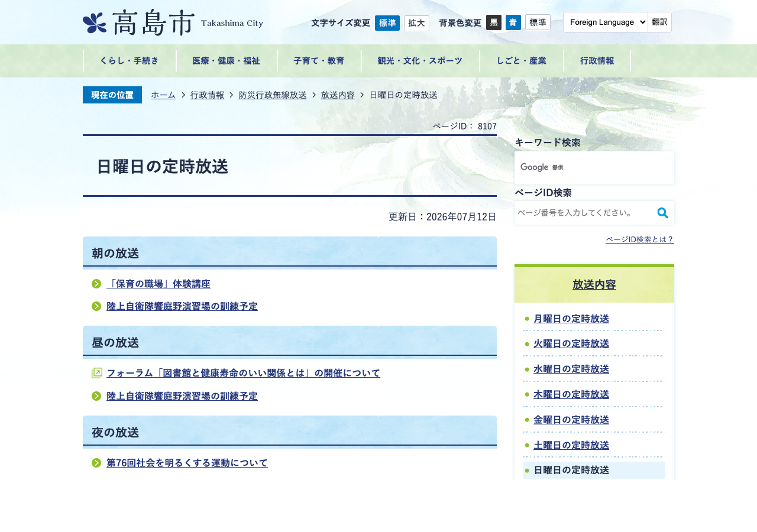Click the page ID search magnifier icon
The height and width of the screenshot is (532, 757).
(663, 213)
